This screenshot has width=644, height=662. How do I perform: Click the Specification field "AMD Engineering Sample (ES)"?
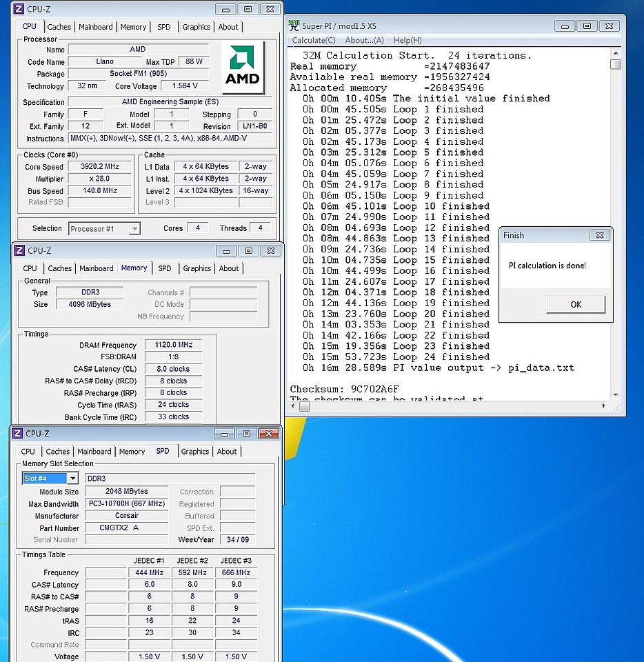coord(170,102)
